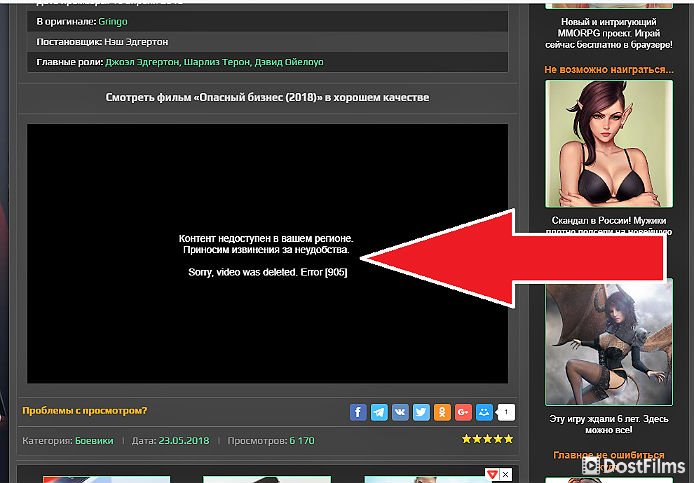The width and height of the screenshot is (694, 483).
Task: Click the share counter showing 1
Action: click(x=506, y=412)
